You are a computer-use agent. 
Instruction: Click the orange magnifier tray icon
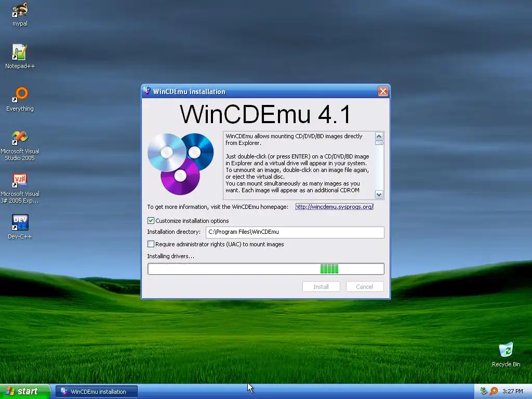(x=494, y=391)
